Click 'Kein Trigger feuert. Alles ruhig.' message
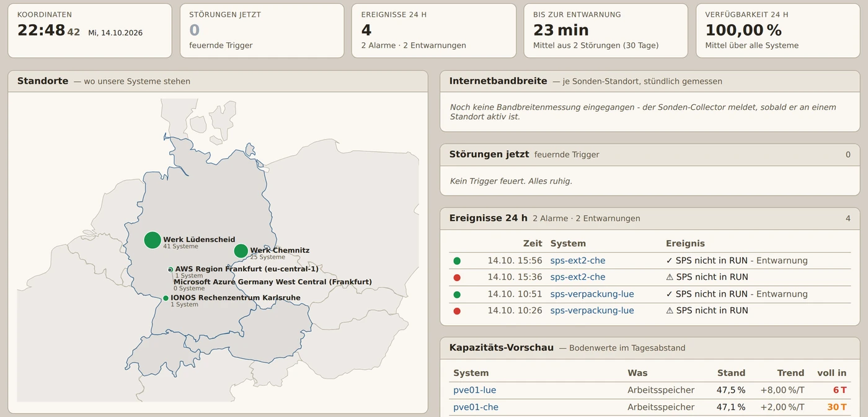 [x=511, y=181]
